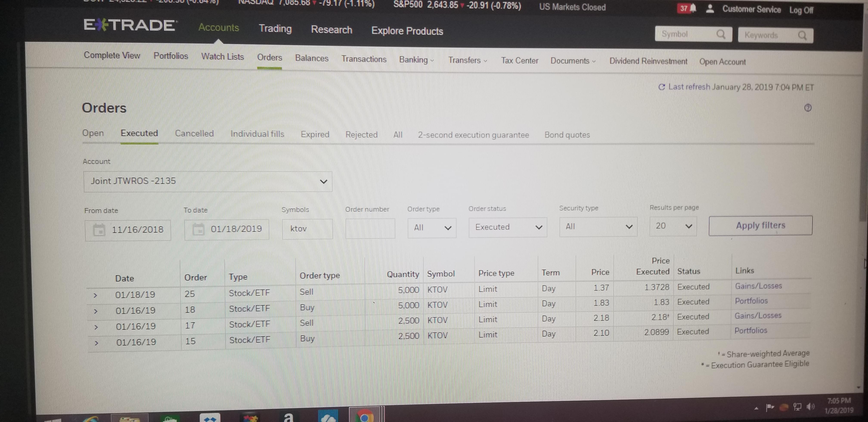
Task: Click the Symbols filter input field
Action: pos(307,229)
